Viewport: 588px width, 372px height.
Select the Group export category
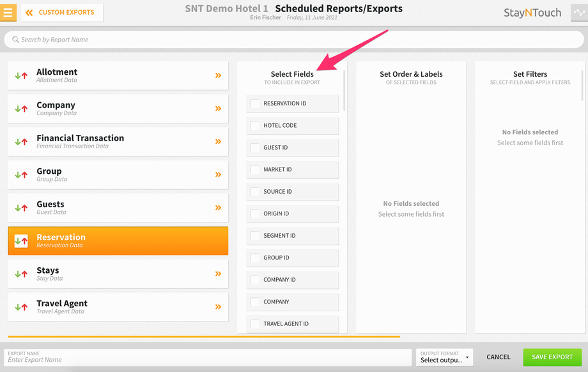118,174
